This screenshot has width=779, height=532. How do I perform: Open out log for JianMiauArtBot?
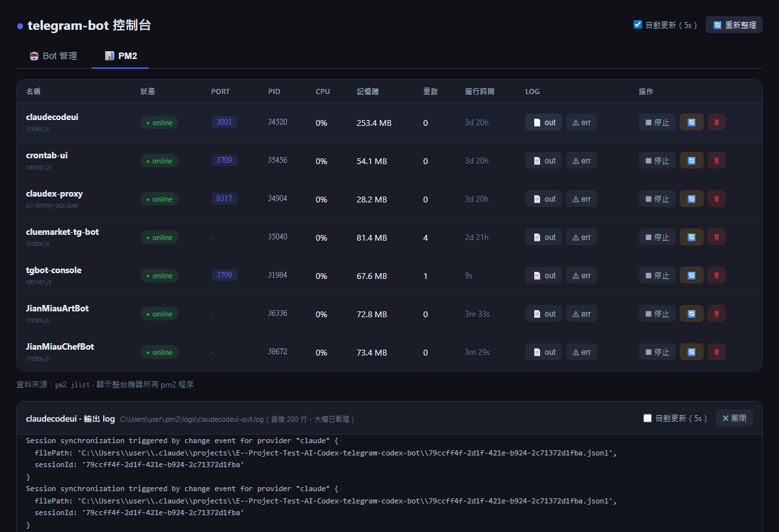(543, 313)
